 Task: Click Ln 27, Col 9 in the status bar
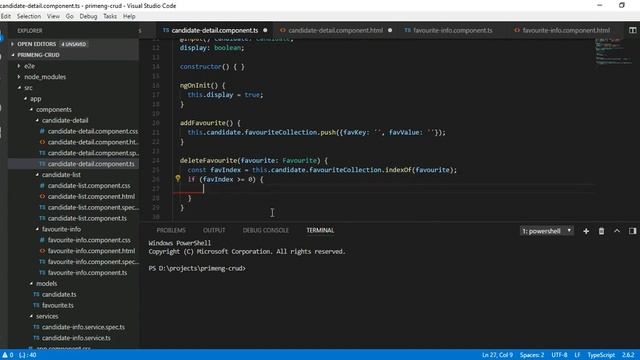point(497,355)
